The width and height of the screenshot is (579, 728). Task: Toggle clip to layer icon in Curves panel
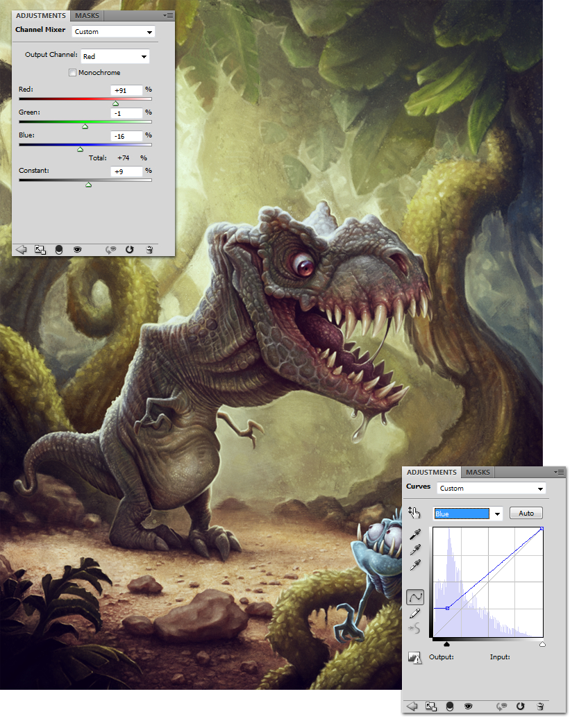(449, 706)
